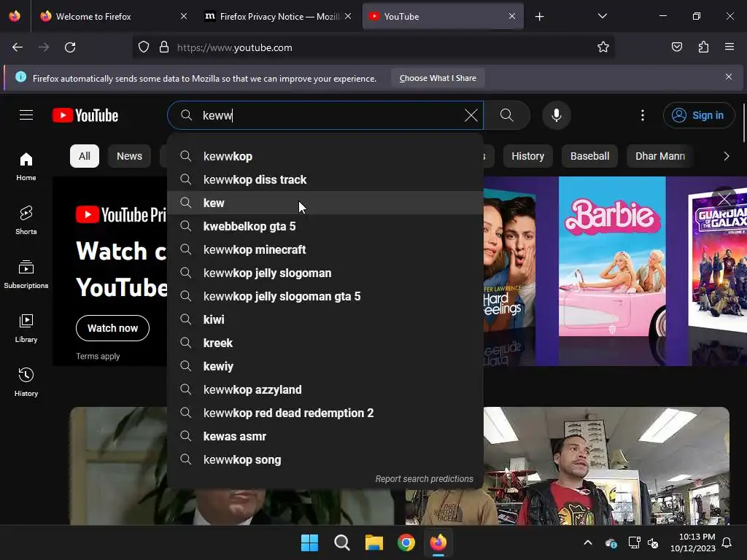Screen dimensions: 747x560
Task: Choose kewwkop azzyland suggestion
Action: [x=325, y=389]
